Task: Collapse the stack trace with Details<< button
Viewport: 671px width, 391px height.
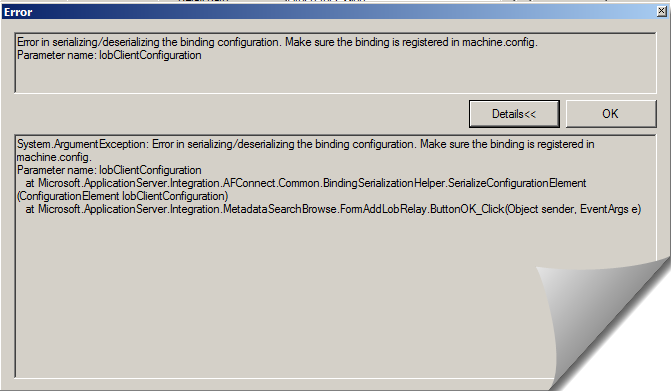Action: 514,114
